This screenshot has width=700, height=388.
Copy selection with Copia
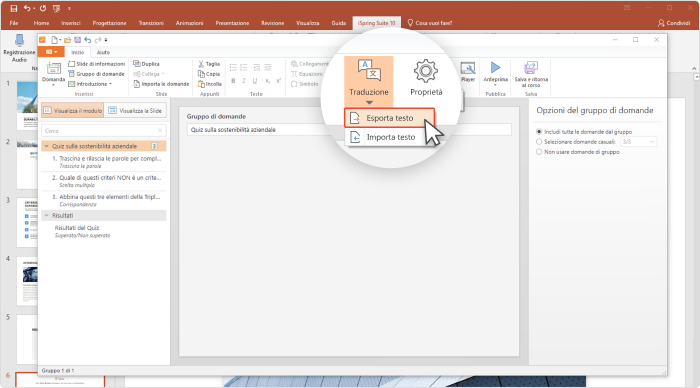click(209, 74)
